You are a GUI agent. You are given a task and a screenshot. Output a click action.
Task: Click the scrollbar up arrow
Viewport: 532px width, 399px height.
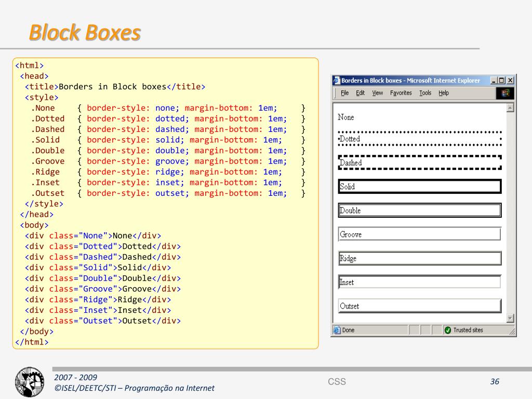click(510, 108)
